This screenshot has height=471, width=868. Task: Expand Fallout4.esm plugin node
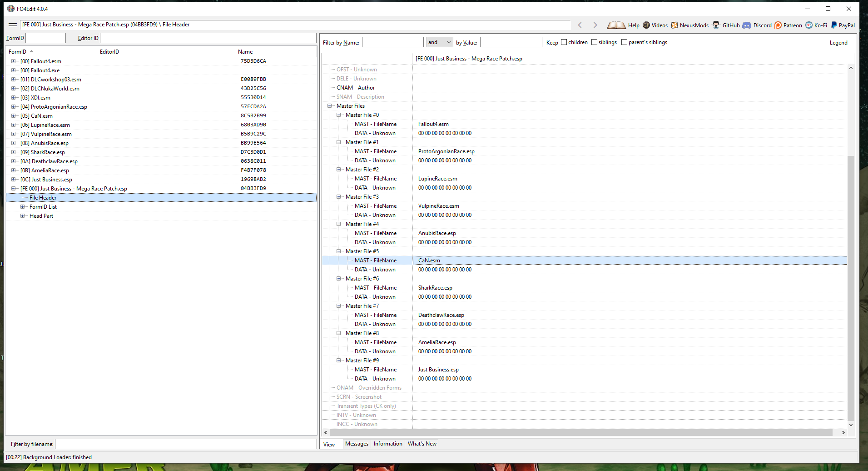pyautogui.click(x=14, y=61)
